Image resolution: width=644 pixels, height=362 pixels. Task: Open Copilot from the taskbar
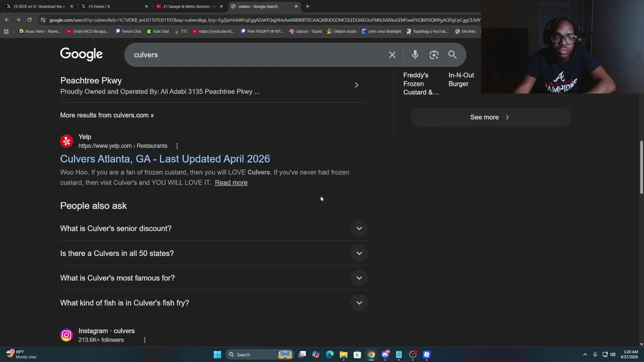point(315,354)
